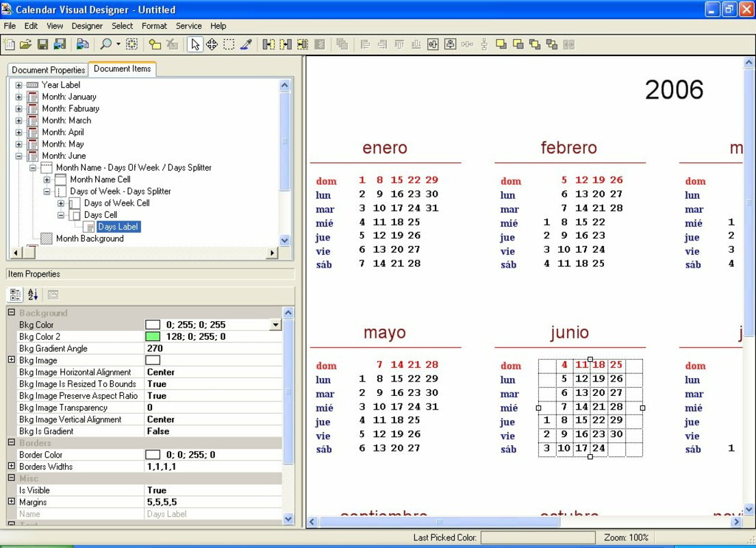Click the Border Color swatch

153,454
